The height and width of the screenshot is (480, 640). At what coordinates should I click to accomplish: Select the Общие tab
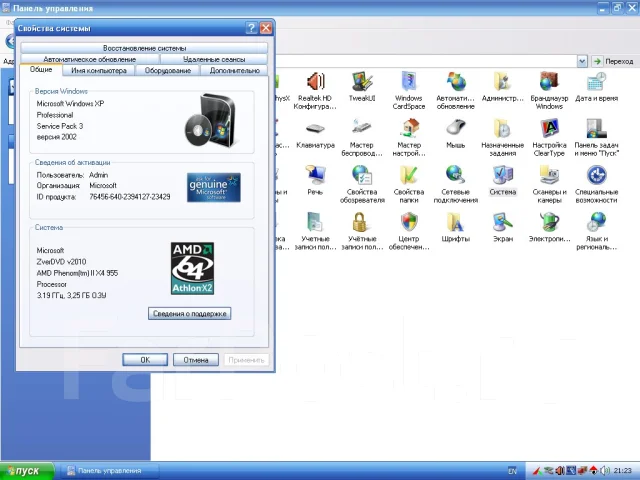41,69
